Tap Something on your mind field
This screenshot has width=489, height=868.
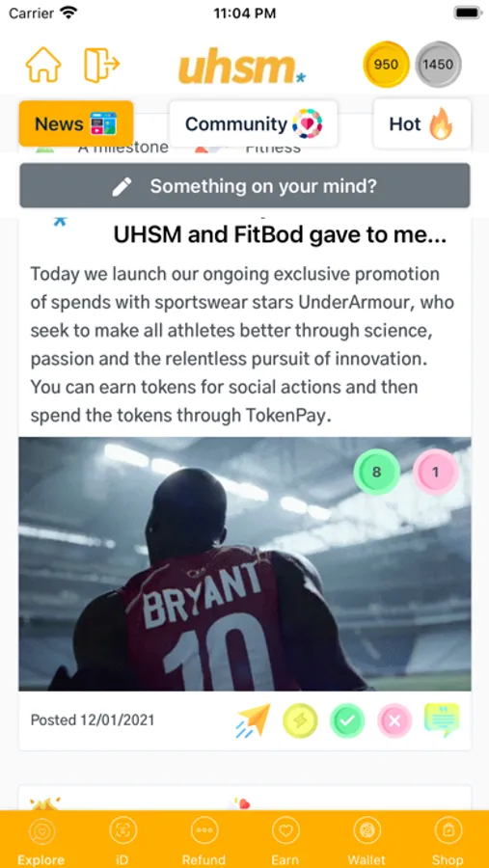(245, 185)
